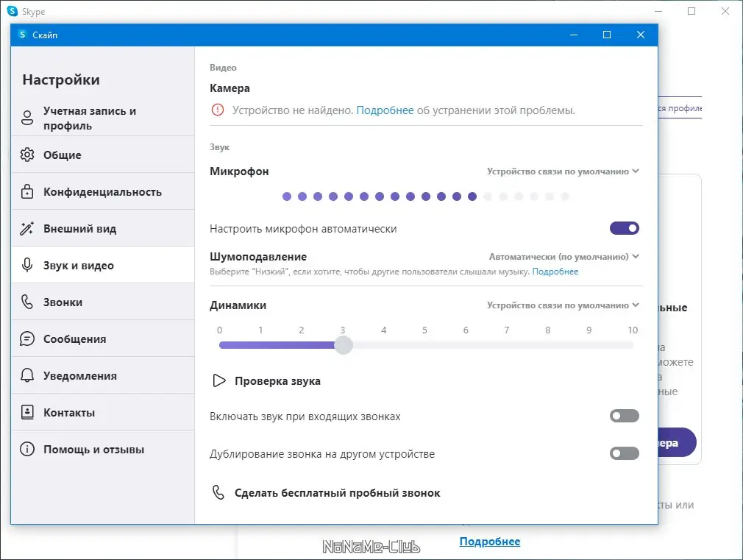Click the bell icon beside Уведомления
743x560 pixels.
pos(27,375)
